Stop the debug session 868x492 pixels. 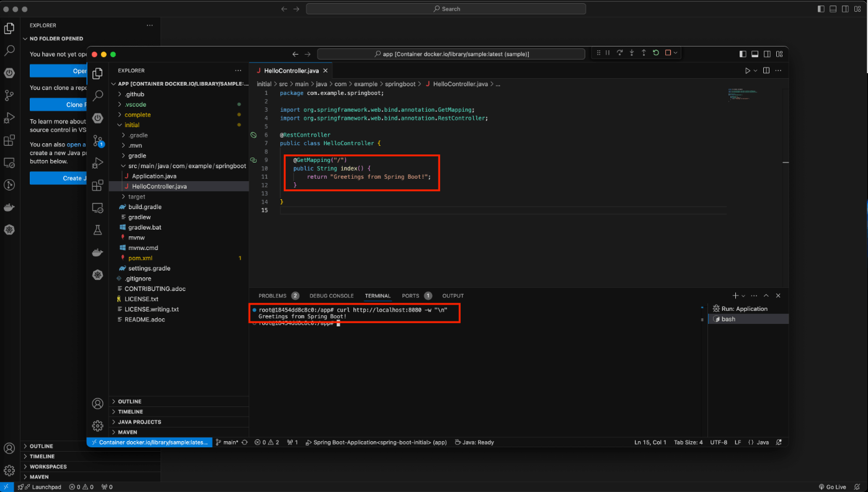point(668,53)
